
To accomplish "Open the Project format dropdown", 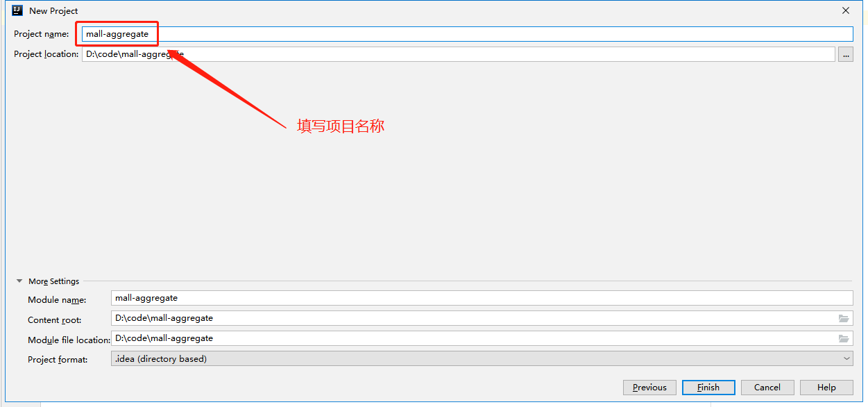I will point(482,358).
